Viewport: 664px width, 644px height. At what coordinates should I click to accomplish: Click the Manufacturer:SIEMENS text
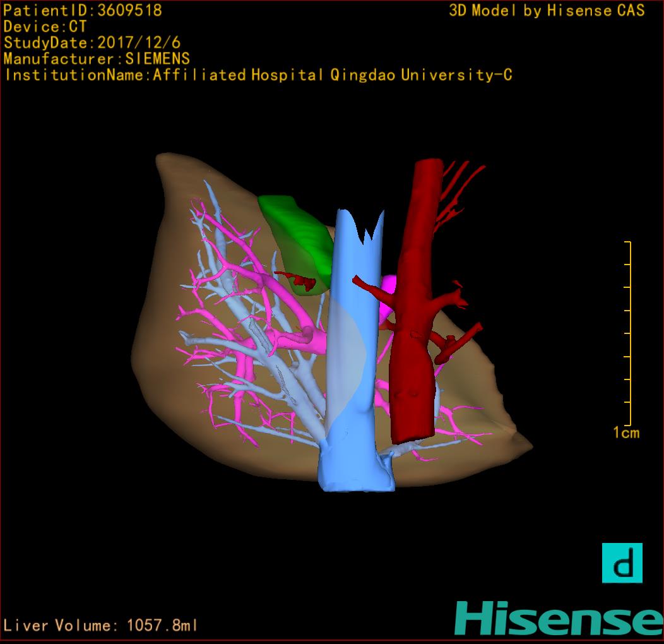97,59
